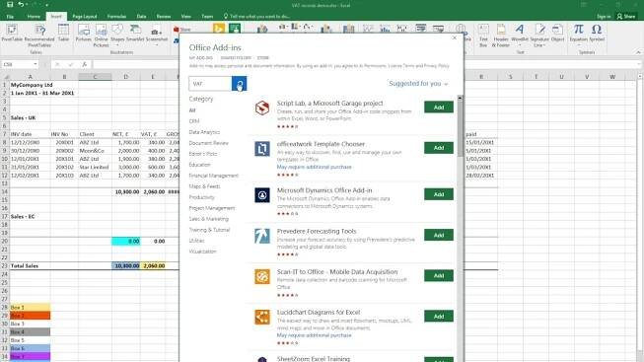Image resolution: width=644 pixels, height=362 pixels.
Task: Open the Script Lab add-in title
Action: (x=329, y=104)
